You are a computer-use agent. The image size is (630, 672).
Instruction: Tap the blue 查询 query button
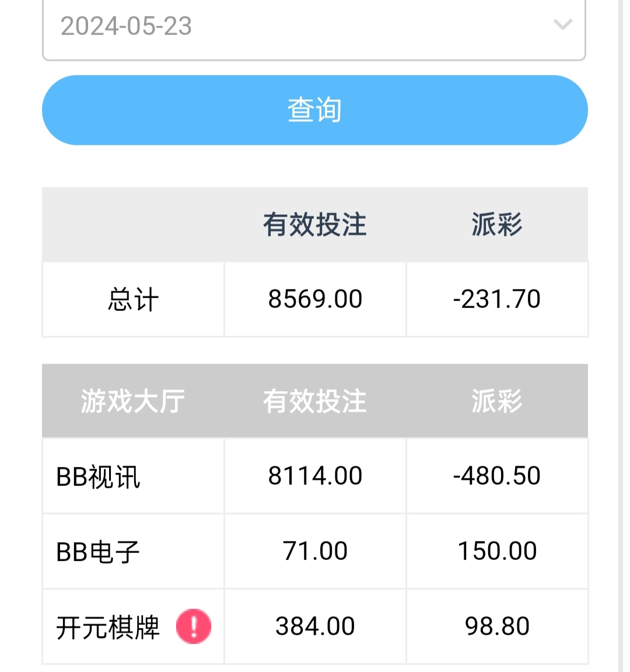pos(314,110)
